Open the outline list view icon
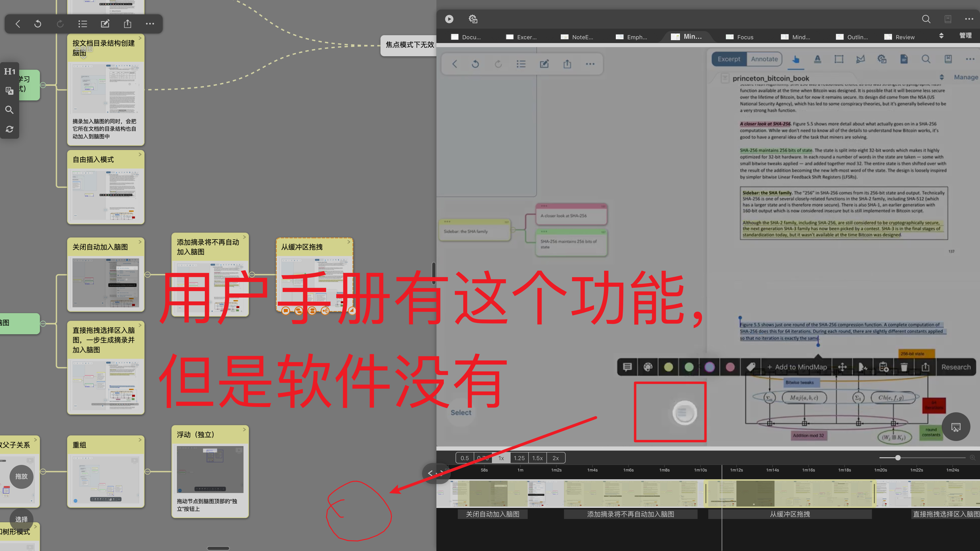This screenshot has height=551, width=980. tap(83, 24)
